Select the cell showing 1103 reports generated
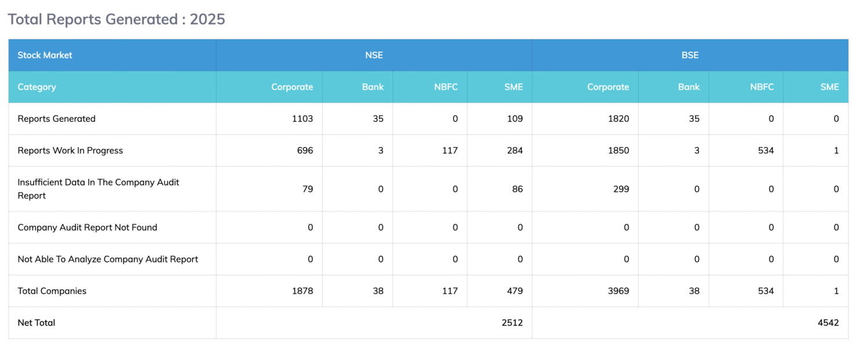868x354 pixels. (x=302, y=119)
